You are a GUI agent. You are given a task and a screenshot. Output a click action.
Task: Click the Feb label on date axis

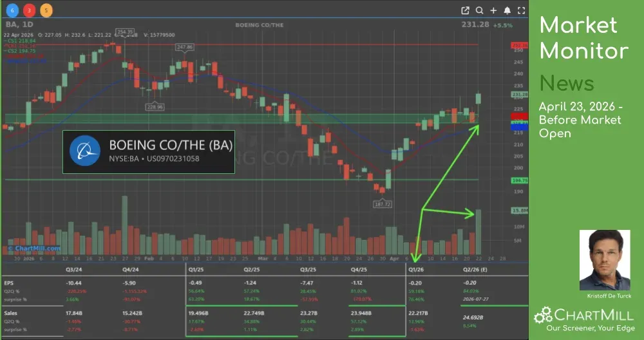point(149,259)
